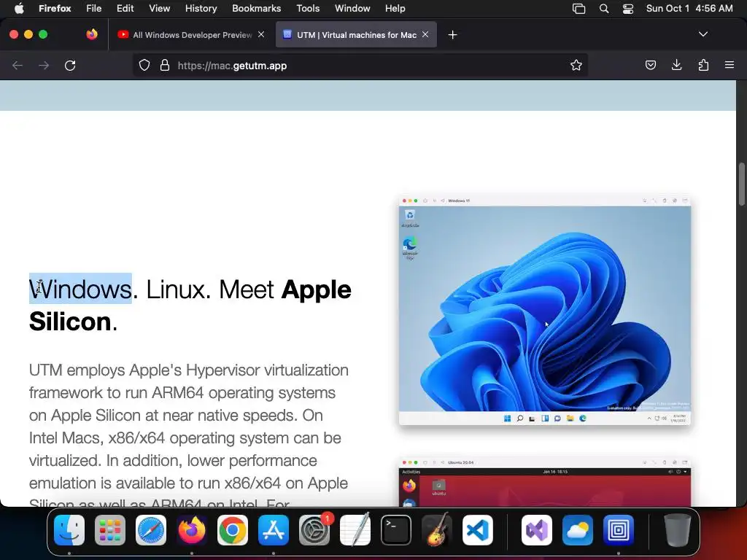The image size is (747, 560).
Task: Click the page vertical scrollbar thumb
Action: [x=742, y=184]
